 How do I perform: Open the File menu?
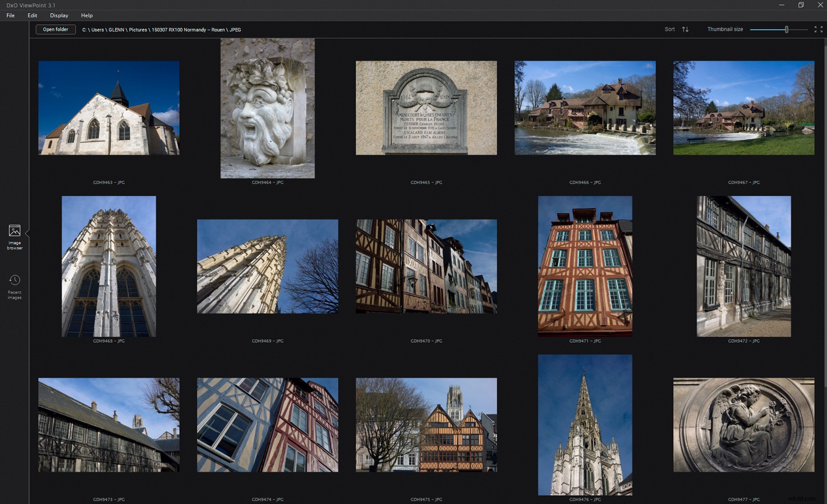[x=10, y=15]
